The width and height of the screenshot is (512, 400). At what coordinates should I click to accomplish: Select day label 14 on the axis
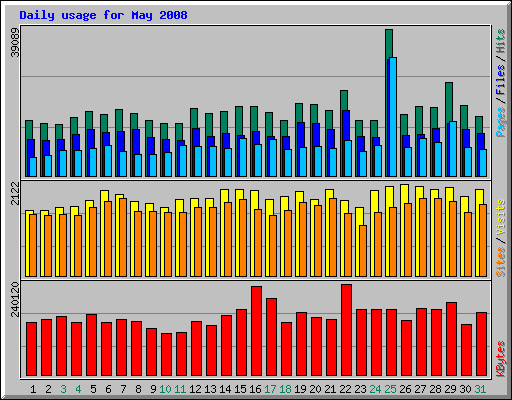[x=225, y=389]
